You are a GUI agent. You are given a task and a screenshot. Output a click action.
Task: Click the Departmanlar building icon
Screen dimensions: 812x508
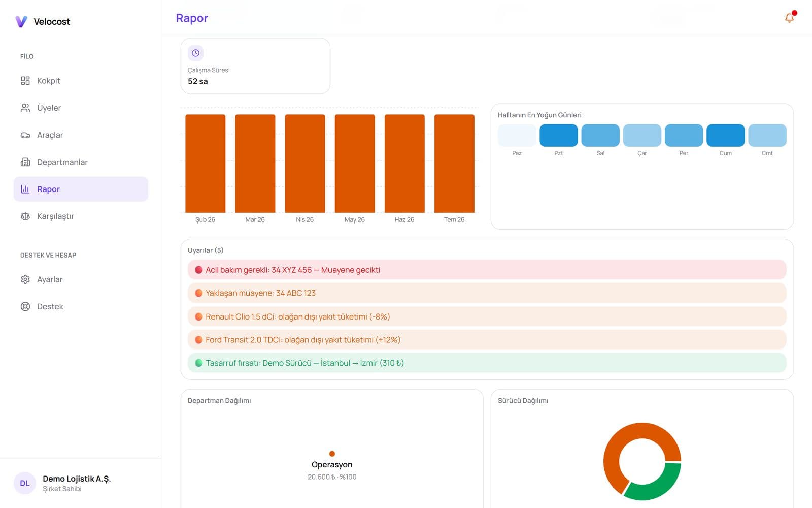[25, 162]
